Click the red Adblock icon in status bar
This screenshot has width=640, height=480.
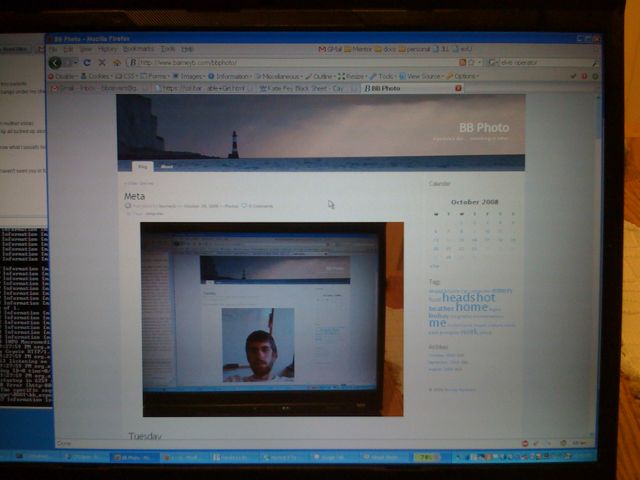(x=525, y=443)
